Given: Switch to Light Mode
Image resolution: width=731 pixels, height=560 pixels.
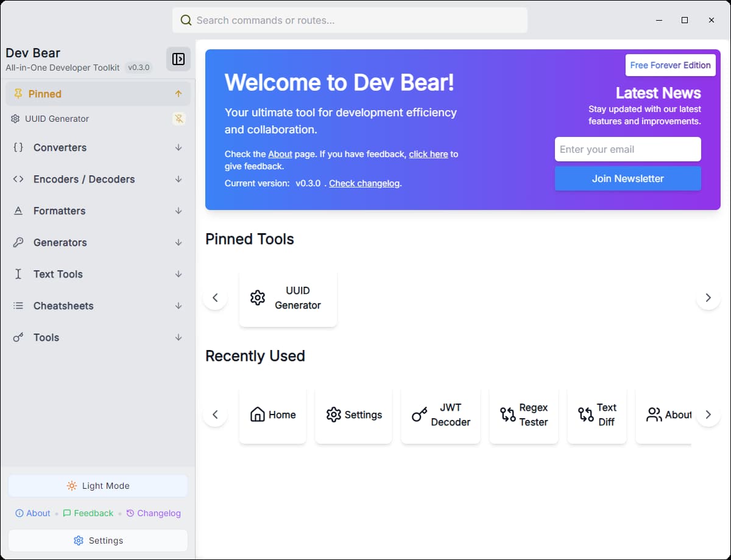Looking at the screenshot, I should (x=97, y=486).
